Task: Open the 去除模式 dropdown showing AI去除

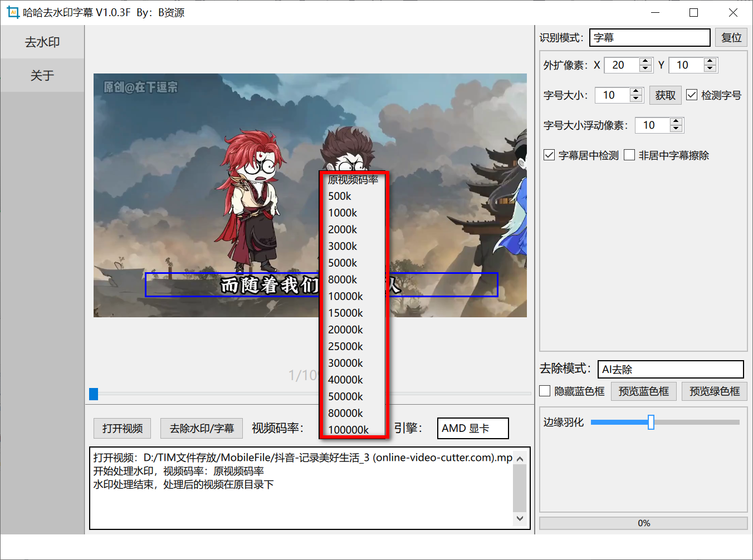Action: (671, 369)
